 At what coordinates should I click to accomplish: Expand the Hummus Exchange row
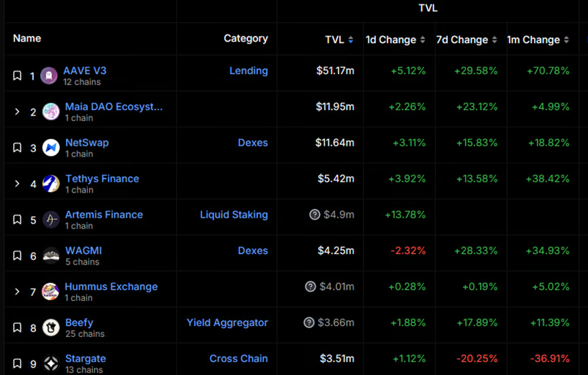[x=18, y=291]
